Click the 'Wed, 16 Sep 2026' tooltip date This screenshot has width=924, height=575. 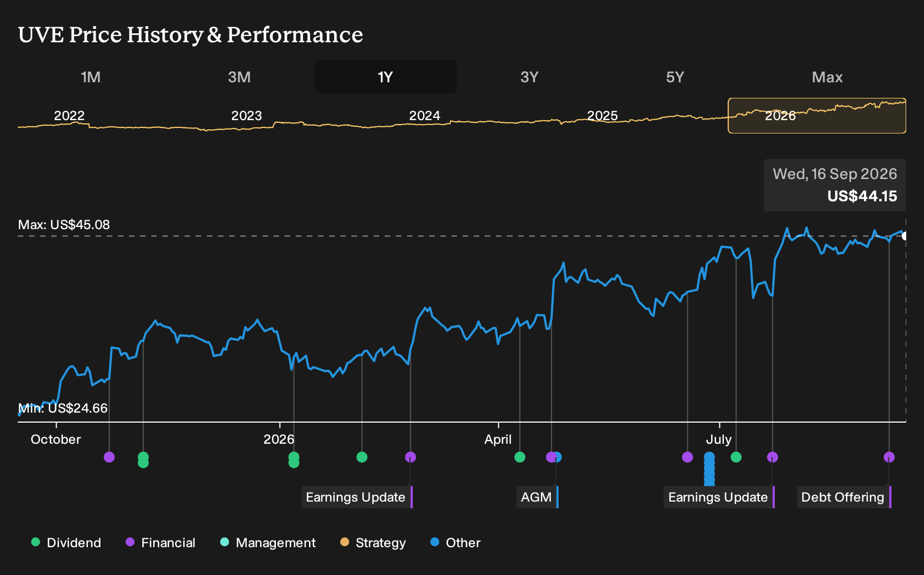(x=834, y=174)
